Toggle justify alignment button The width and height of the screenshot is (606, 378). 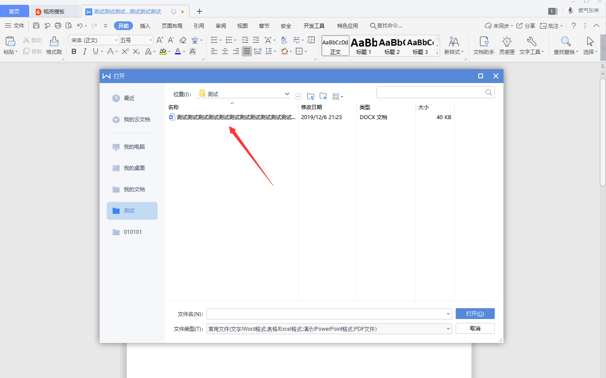[x=247, y=51]
